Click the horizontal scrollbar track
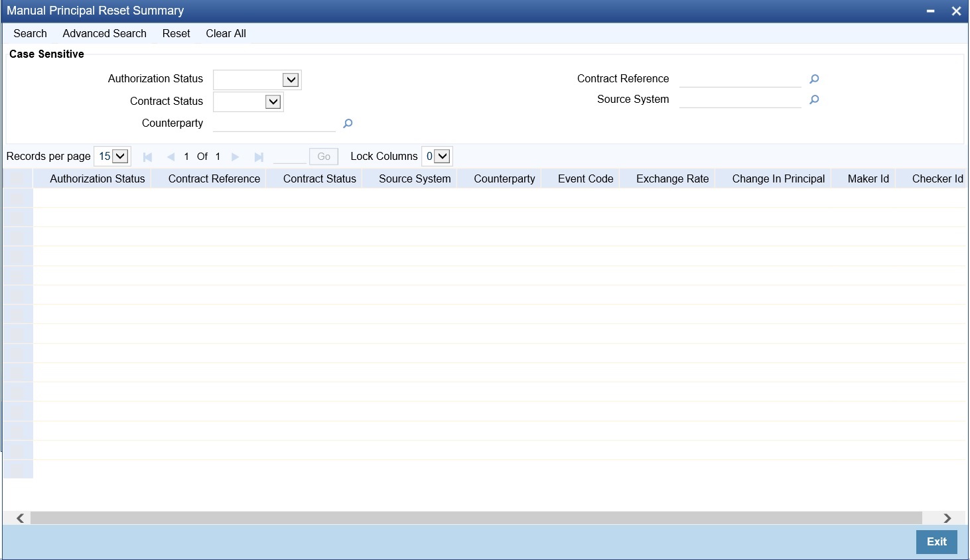The width and height of the screenshot is (970, 560). pos(476,518)
